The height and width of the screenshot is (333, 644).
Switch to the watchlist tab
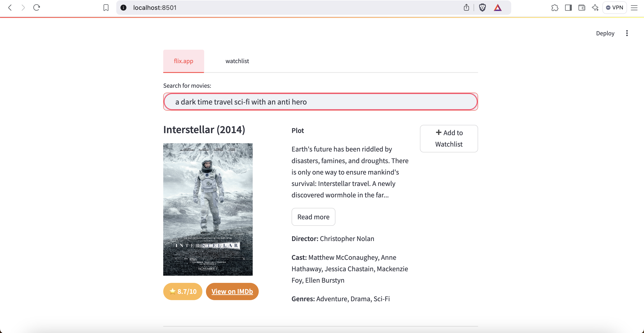click(x=237, y=61)
